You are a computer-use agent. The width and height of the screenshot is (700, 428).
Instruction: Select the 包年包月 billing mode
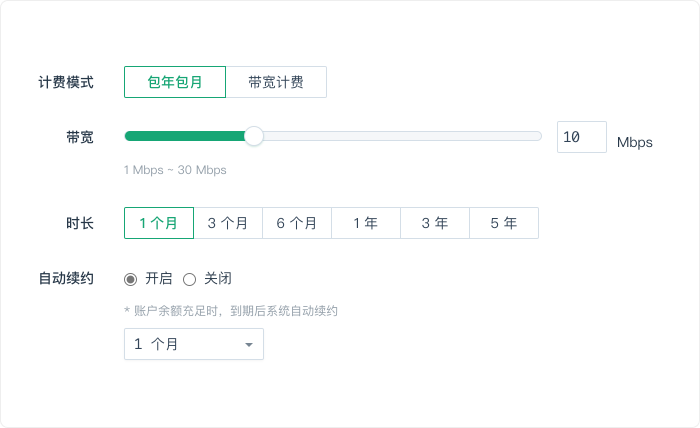tap(175, 82)
